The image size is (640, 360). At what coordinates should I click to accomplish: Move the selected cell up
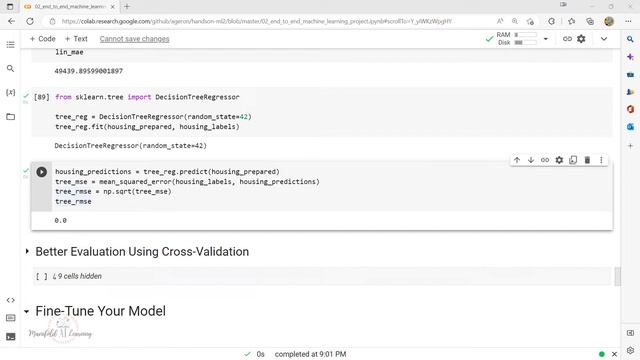tap(517, 160)
